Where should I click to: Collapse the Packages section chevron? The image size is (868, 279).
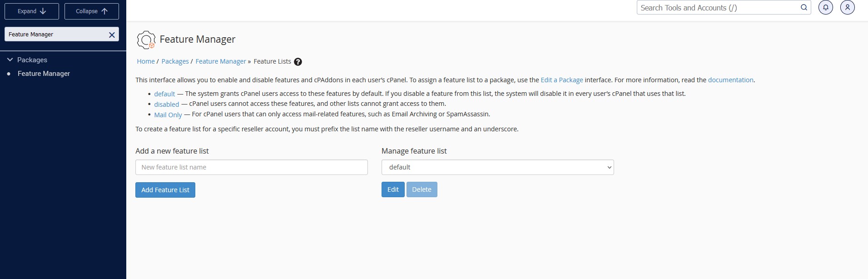click(10, 60)
